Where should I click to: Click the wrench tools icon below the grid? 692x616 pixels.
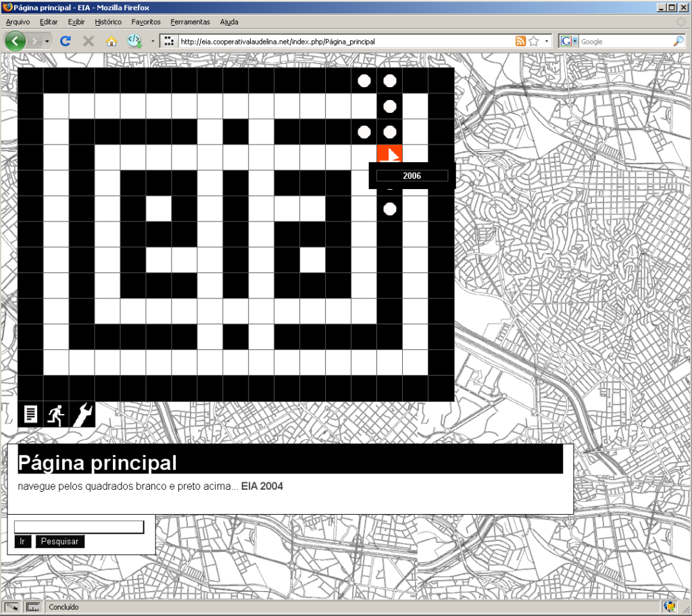point(82,414)
